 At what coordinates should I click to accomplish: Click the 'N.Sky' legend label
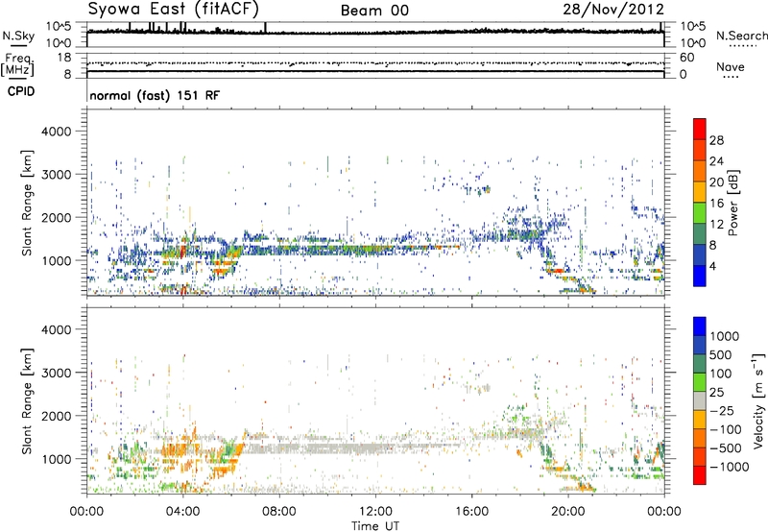coord(18,36)
